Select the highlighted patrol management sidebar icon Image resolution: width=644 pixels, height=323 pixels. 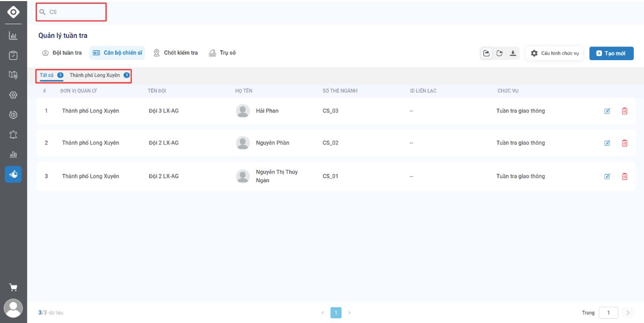pyautogui.click(x=13, y=174)
